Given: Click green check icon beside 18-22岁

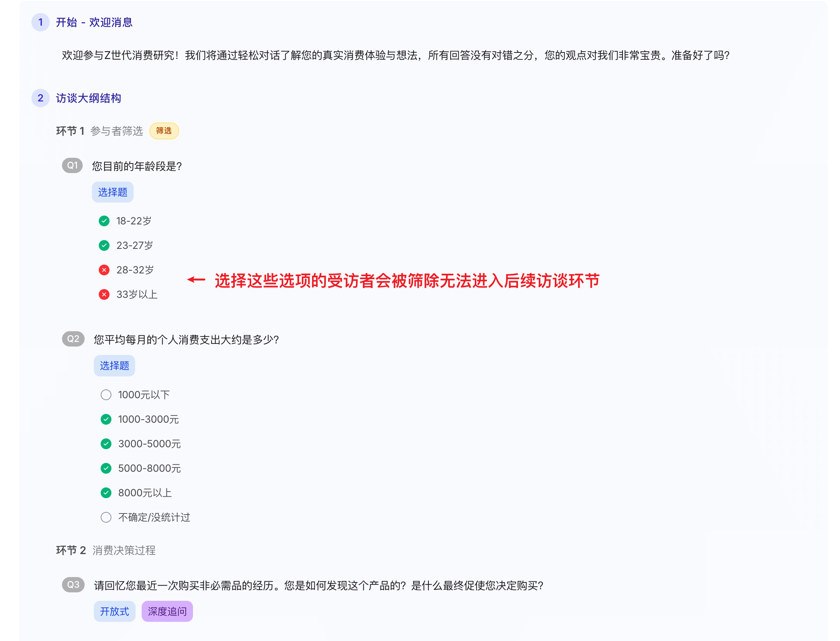Looking at the screenshot, I should point(104,221).
